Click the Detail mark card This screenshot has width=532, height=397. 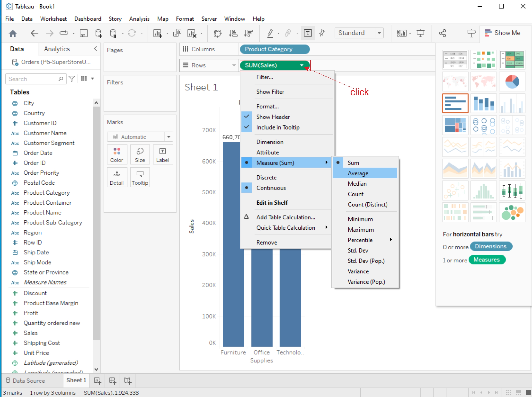[x=117, y=177]
